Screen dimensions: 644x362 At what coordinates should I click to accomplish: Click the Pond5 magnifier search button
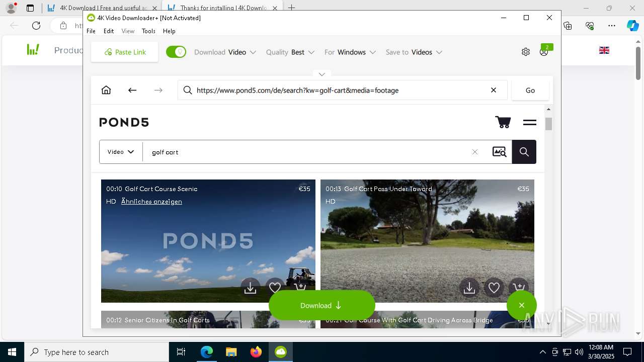[x=524, y=152]
